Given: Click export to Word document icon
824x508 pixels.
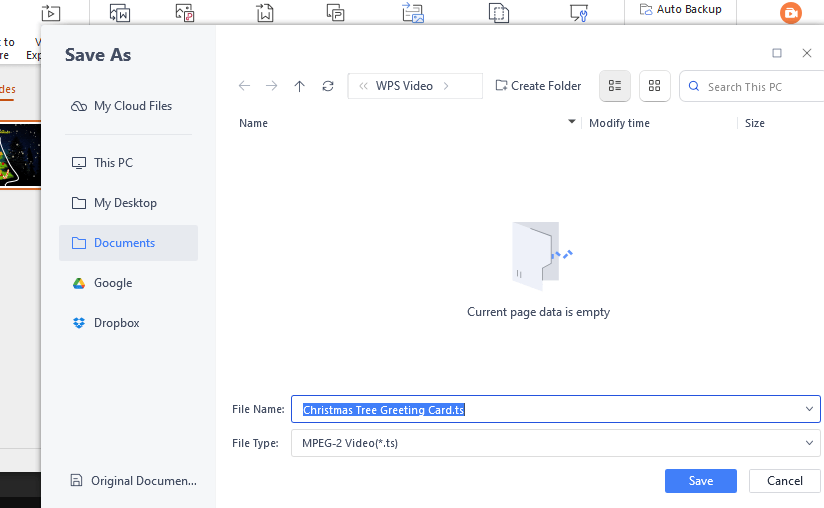Looking at the screenshot, I should tap(265, 13).
